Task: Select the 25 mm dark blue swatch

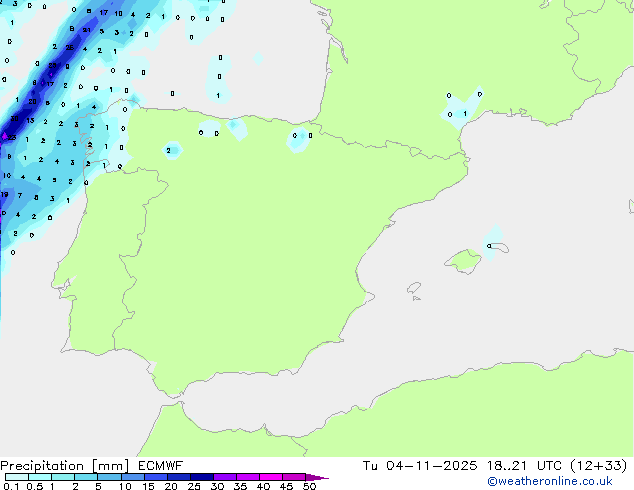Action: coord(202,477)
